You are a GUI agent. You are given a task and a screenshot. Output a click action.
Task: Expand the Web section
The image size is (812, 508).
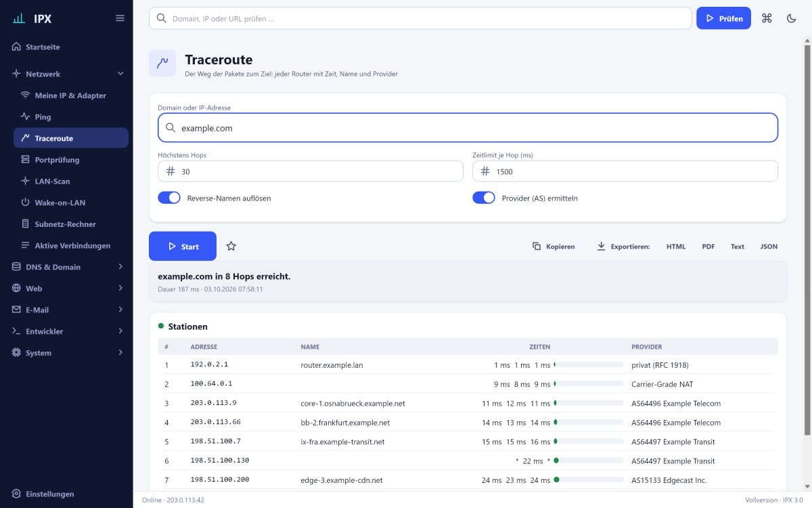coord(66,289)
